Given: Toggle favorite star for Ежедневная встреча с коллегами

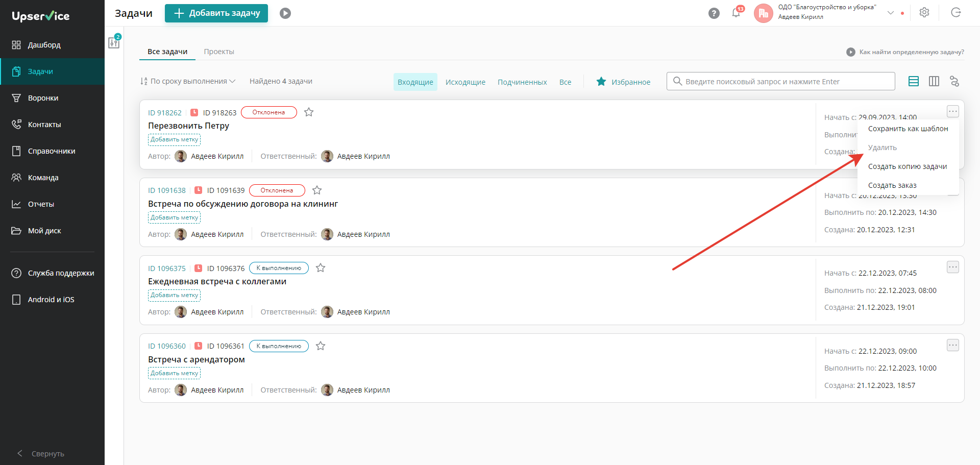Looking at the screenshot, I should [x=321, y=268].
